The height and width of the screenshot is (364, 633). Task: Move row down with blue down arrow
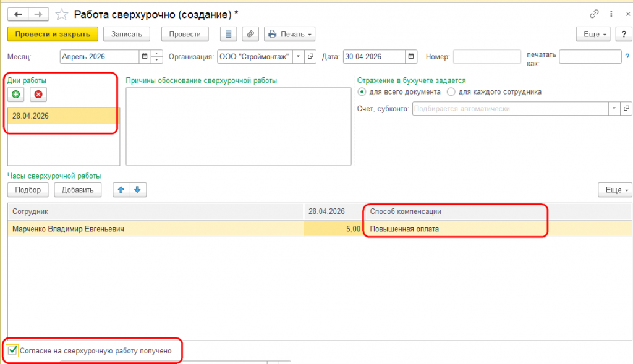(x=138, y=190)
